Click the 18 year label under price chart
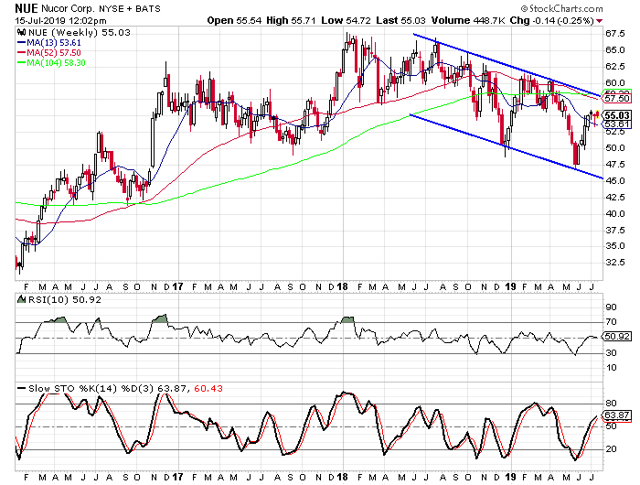Image resolution: width=640 pixels, height=485 pixels. 342,287
